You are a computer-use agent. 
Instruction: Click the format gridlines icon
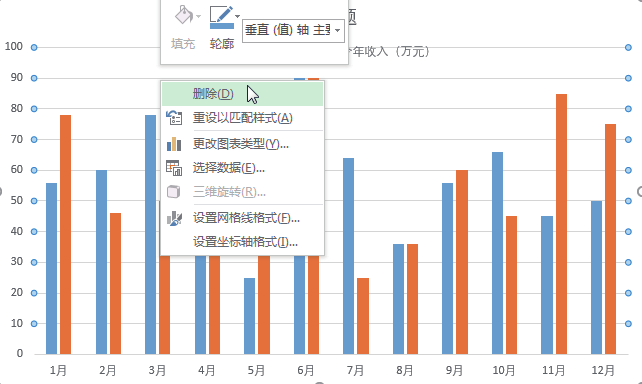(174, 218)
